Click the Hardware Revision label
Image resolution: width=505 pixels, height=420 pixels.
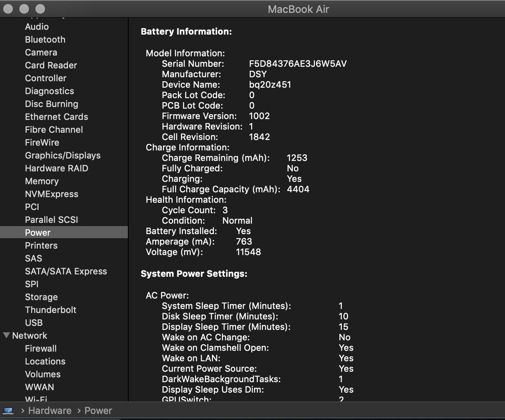click(202, 126)
